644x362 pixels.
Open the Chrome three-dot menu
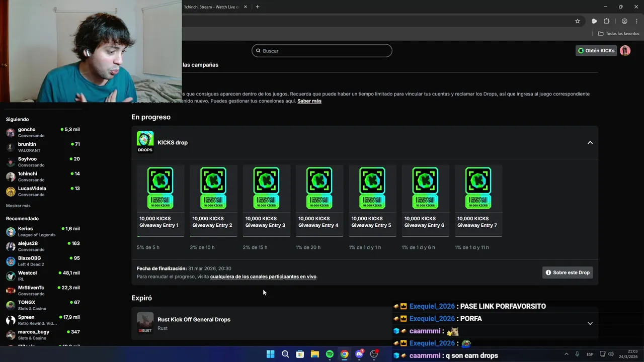636,21
